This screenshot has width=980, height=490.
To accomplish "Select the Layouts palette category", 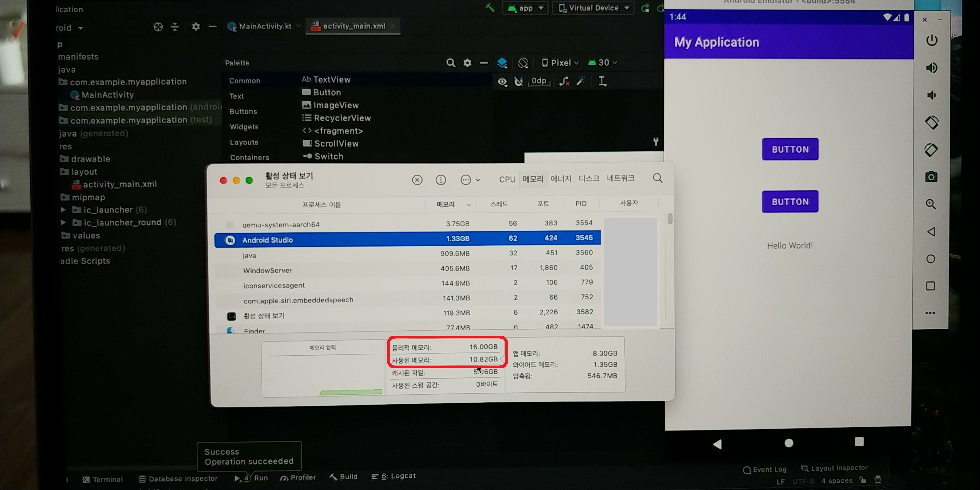I will pyautogui.click(x=244, y=142).
